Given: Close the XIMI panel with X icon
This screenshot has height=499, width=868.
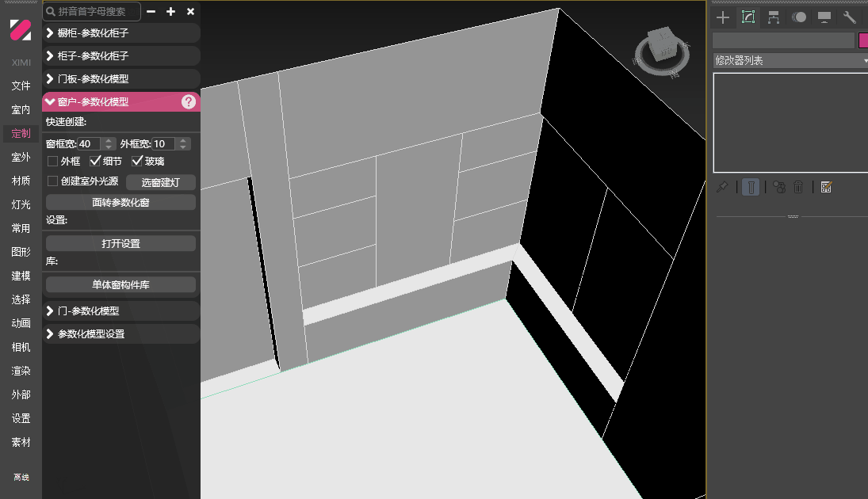Looking at the screenshot, I should tap(190, 11).
